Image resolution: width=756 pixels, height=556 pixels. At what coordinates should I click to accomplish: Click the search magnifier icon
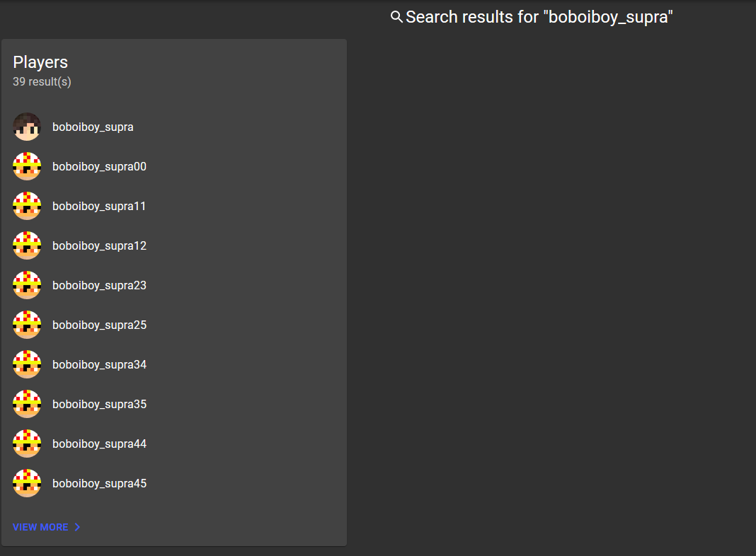click(396, 17)
